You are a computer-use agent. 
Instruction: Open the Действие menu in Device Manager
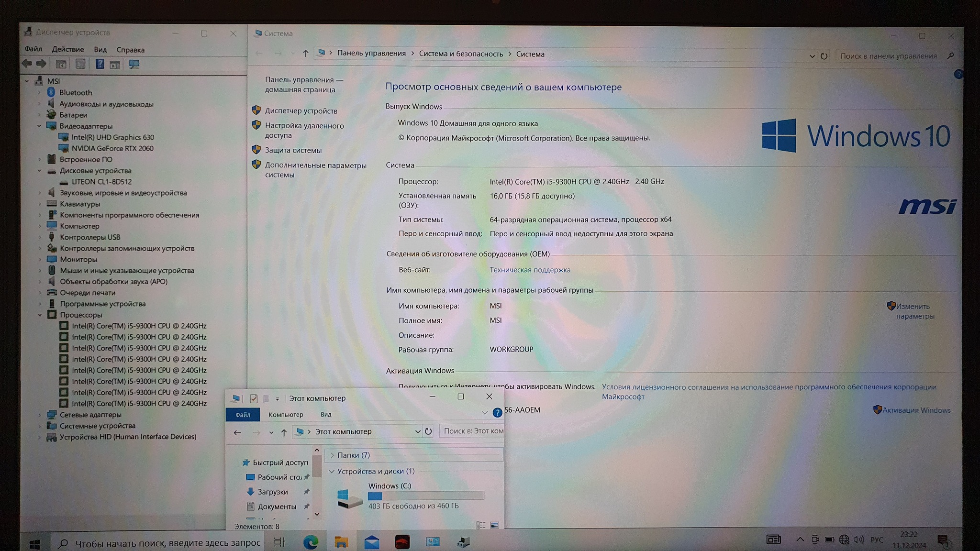coord(67,49)
